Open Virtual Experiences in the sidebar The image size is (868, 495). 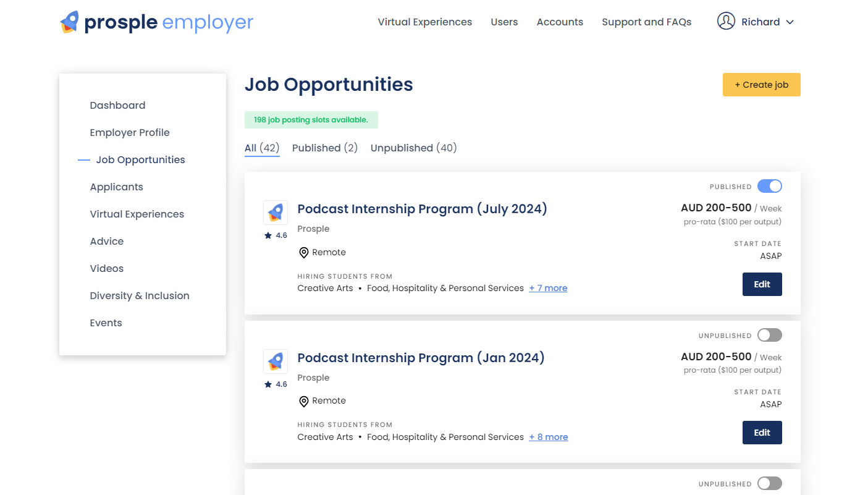click(137, 214)
